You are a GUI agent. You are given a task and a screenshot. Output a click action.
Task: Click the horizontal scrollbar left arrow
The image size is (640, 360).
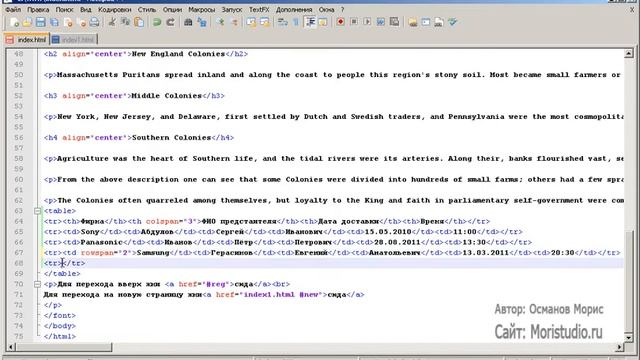coord(11,347)
